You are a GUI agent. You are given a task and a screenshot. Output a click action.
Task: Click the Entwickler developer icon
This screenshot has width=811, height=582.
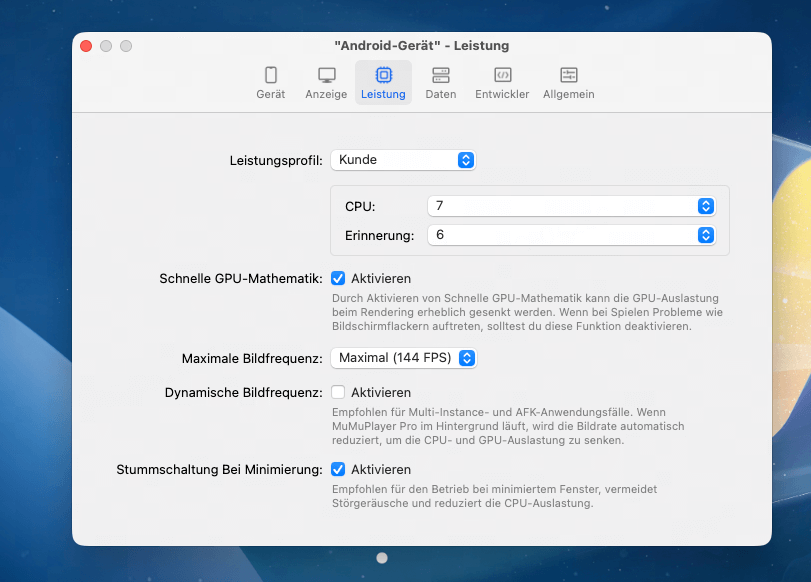point(501,76)
